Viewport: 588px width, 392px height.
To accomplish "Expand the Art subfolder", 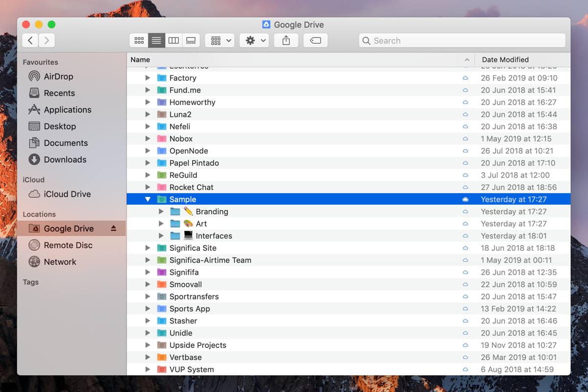I will pyautogui.click(x=161, y=224).
